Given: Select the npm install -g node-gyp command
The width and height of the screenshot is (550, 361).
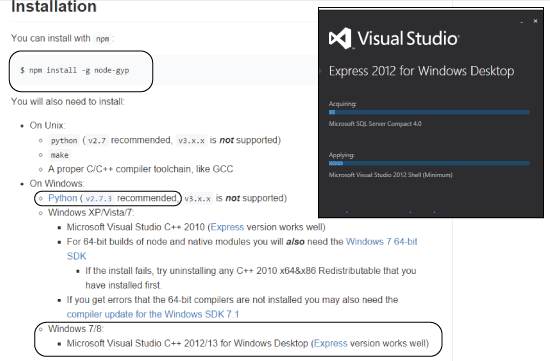Looking at the screenshot, I should [x=74, y=70].
